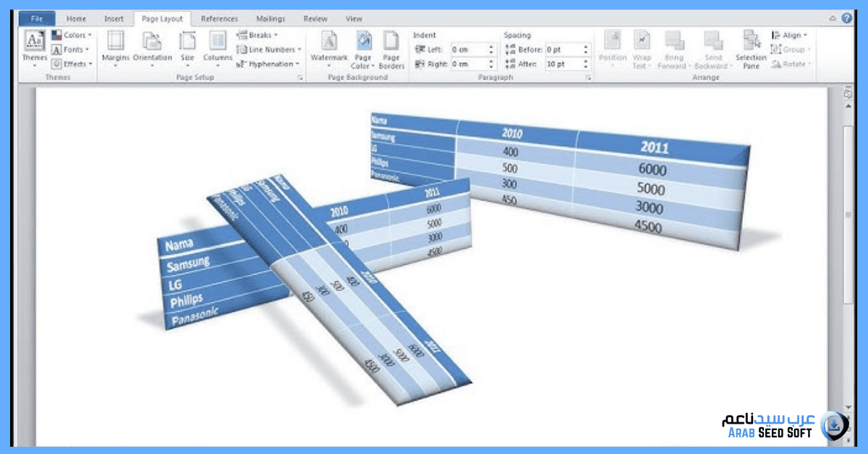Open the File tab
Image resolution: width=868 pixels, height=454 pixels.
coord(36,19)
